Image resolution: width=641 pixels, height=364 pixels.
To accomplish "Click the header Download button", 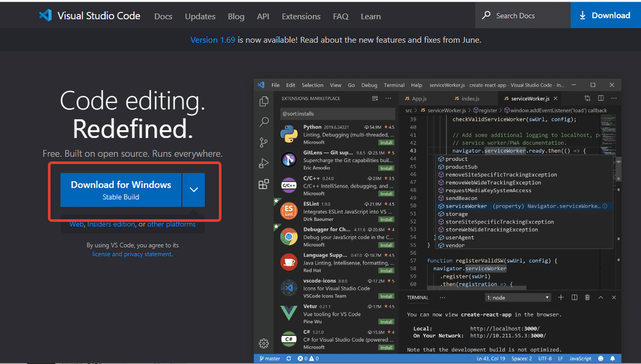I will 606,15.
